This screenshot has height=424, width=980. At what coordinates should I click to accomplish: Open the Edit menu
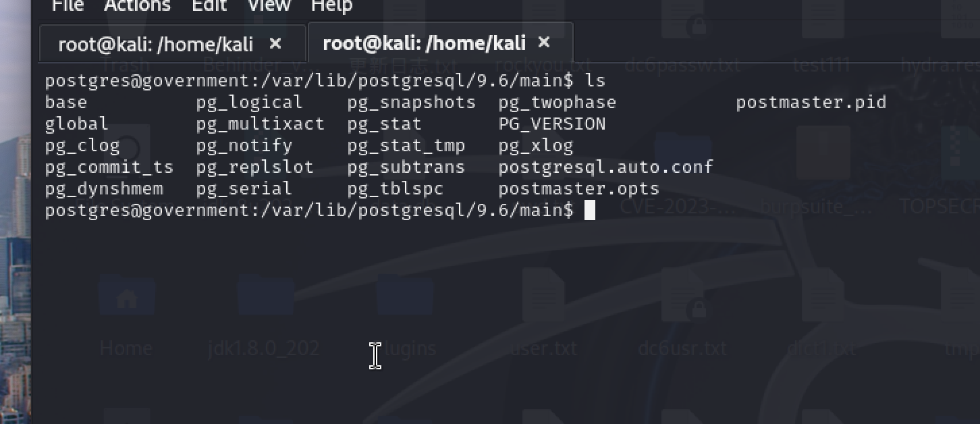209,6
